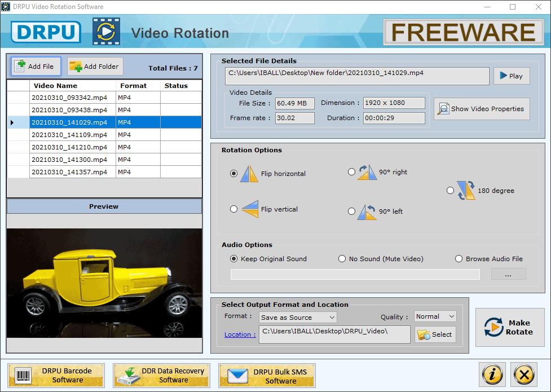Click the 180 degree rotation icon

[466, 191]
